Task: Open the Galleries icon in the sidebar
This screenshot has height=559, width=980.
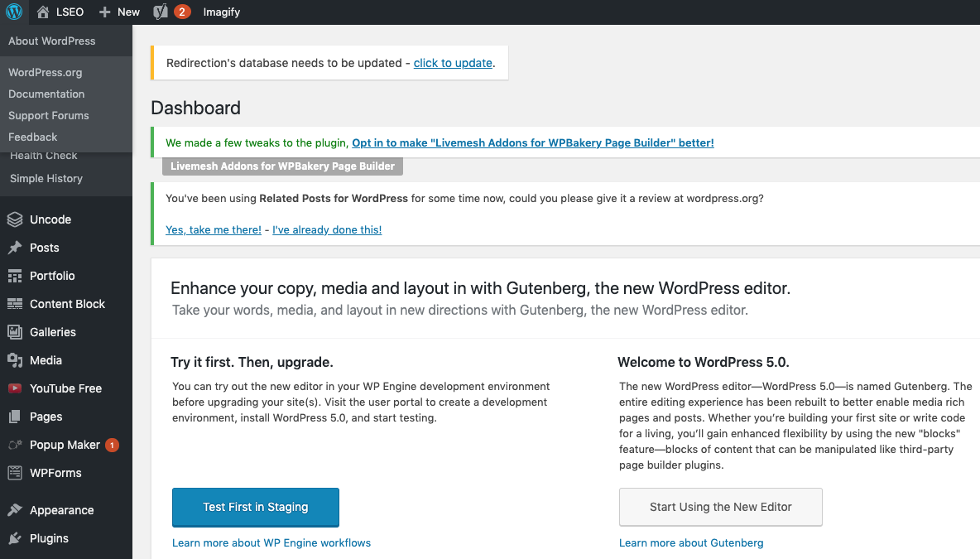Action: pos(15,332)
